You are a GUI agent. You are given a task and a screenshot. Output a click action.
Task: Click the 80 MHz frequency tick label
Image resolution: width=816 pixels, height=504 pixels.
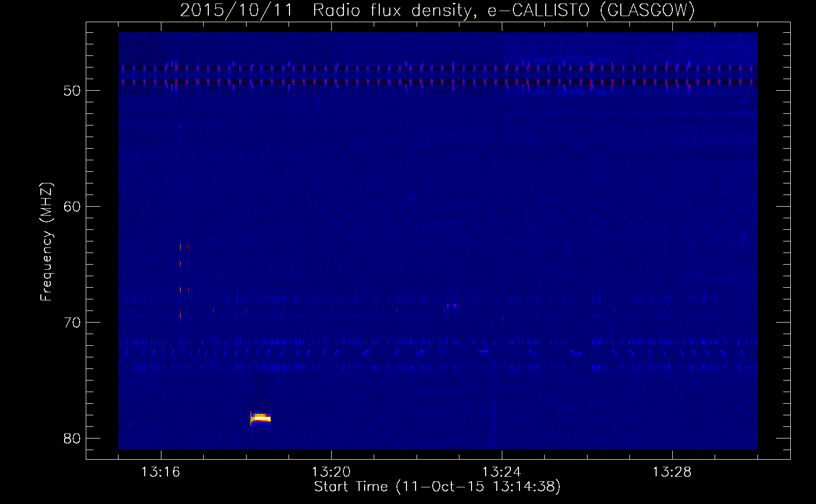point(72,438)
